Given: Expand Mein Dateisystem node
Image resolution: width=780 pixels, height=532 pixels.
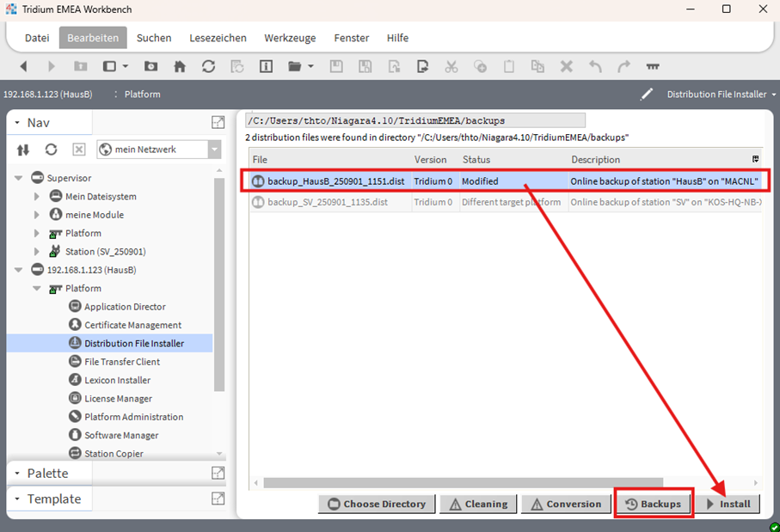Looking at the screenshot, I should click(37, 197).
